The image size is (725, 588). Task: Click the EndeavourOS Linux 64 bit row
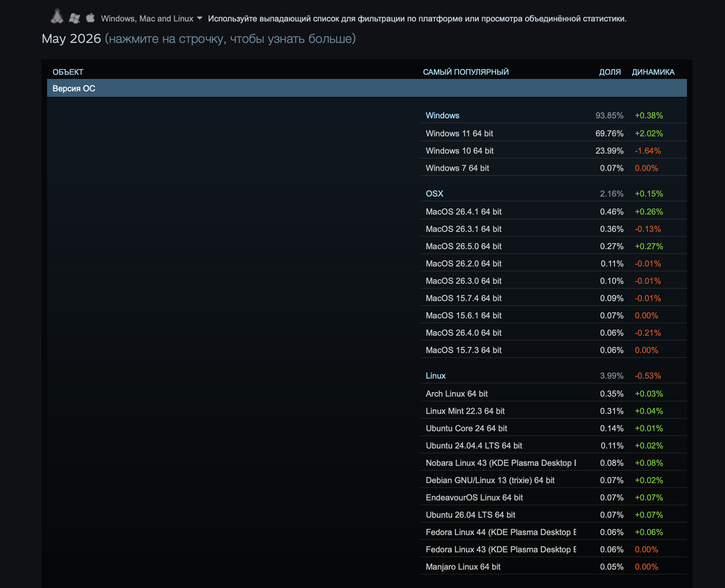tap(553, 497)
